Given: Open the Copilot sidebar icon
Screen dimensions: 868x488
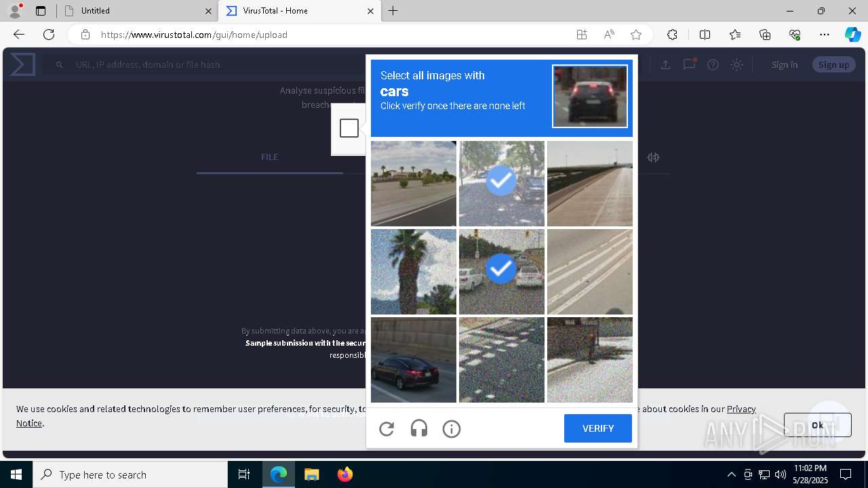Looking at the screenshot, I should tap(852, 35).
